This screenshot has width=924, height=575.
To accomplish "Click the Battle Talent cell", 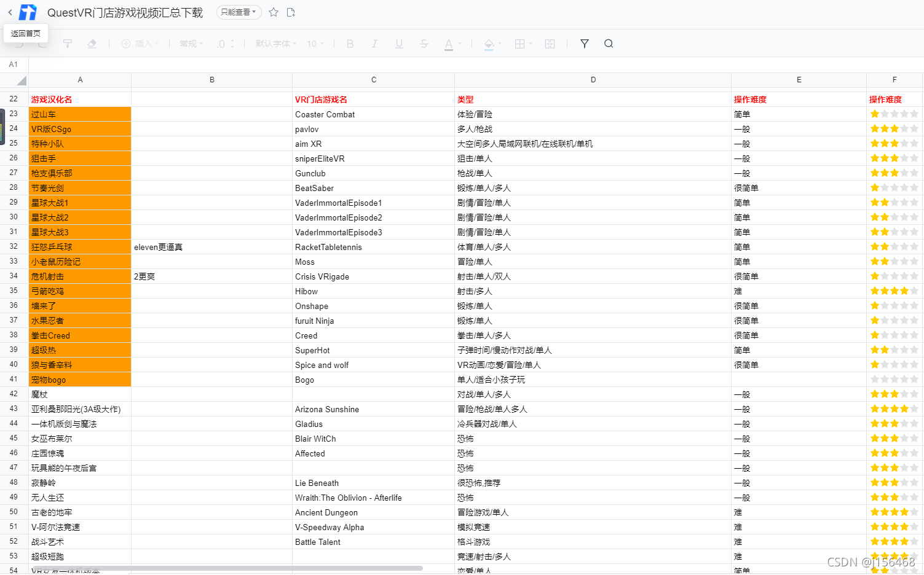I will click(374, 542).
